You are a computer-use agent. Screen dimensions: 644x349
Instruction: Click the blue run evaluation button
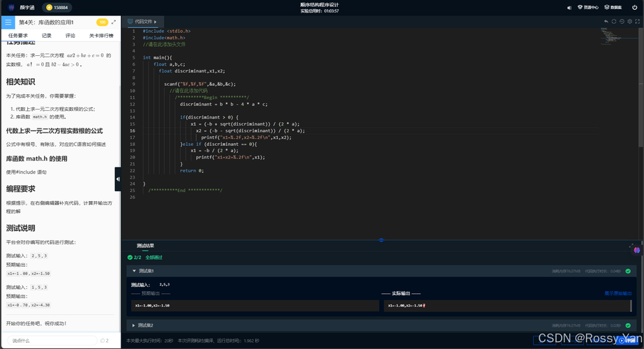(627, 341)
